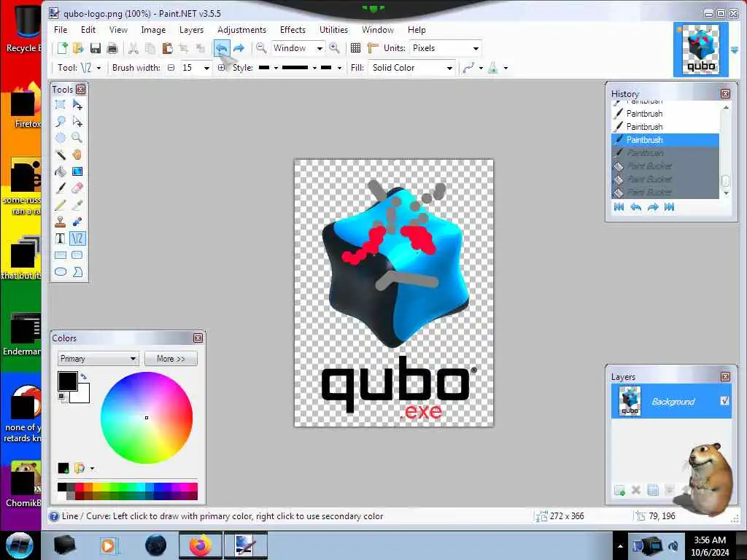Click the Save floppy disk icon
Viewport: 747px width, 560px height.
coord(96,47)
